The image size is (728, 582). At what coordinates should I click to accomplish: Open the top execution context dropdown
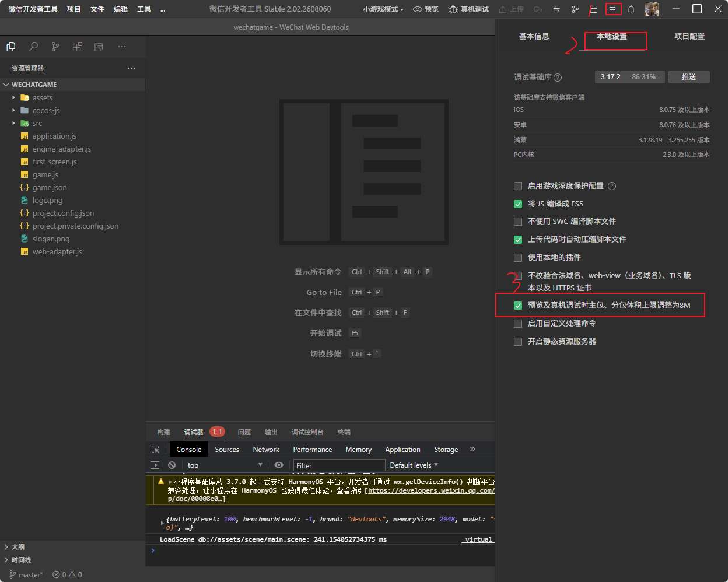(225, 465)
